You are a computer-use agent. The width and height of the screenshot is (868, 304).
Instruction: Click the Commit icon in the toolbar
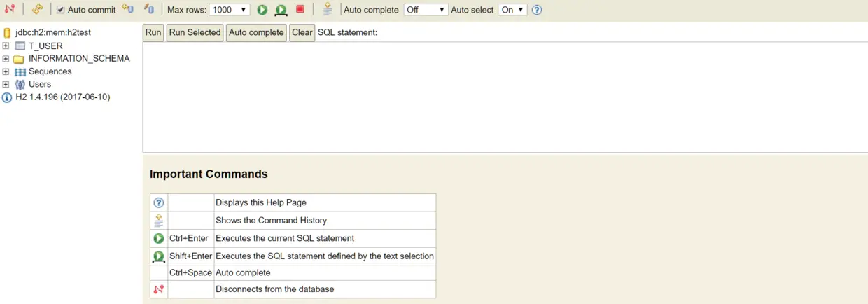(x=127, y=9)
